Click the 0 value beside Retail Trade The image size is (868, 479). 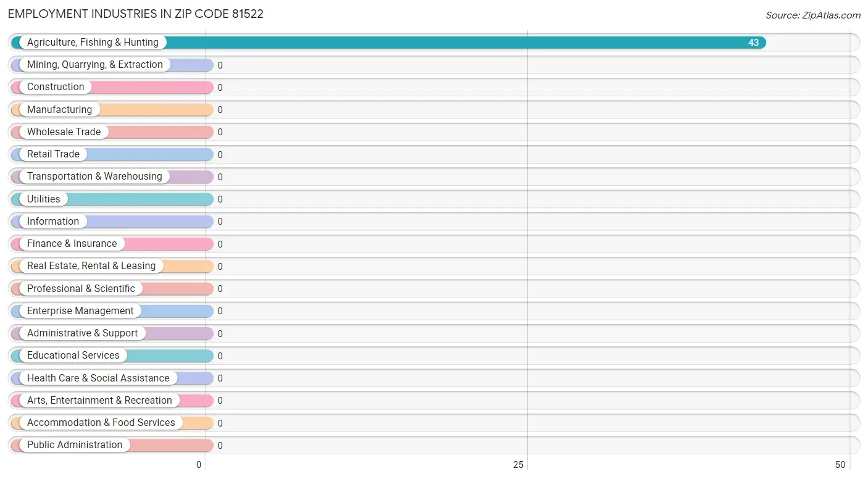pyautogui.click(x=220, y=155)
